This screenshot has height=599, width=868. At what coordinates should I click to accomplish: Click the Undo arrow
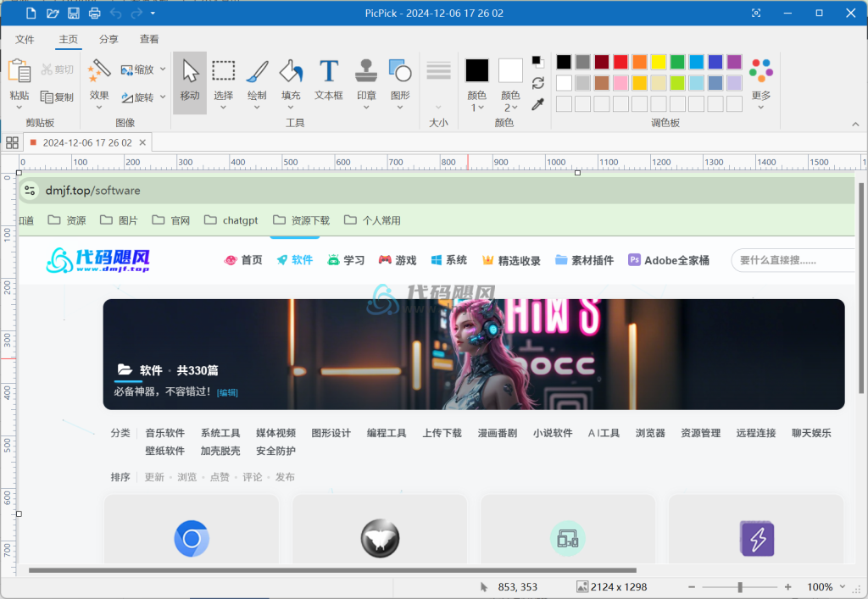pos(115,13)
